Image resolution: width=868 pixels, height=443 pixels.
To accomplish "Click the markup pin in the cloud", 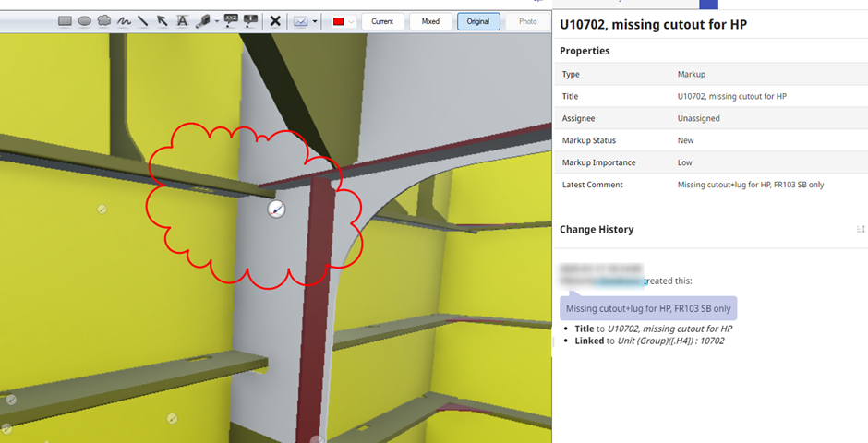I will coord(276,210).
